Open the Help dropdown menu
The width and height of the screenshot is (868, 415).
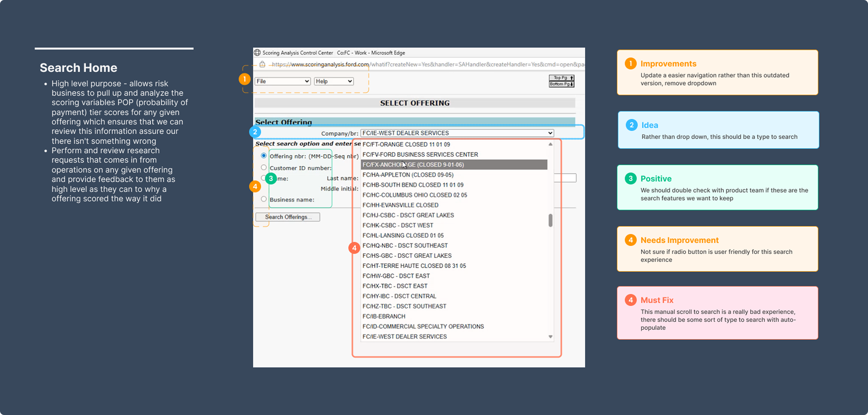click(x=333, y=81)
